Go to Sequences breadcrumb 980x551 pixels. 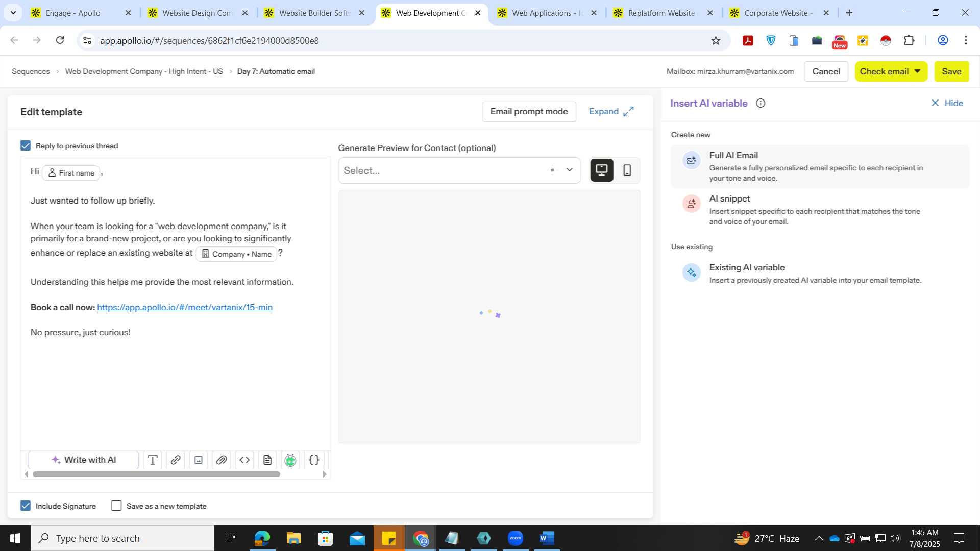tap(31, 71)
